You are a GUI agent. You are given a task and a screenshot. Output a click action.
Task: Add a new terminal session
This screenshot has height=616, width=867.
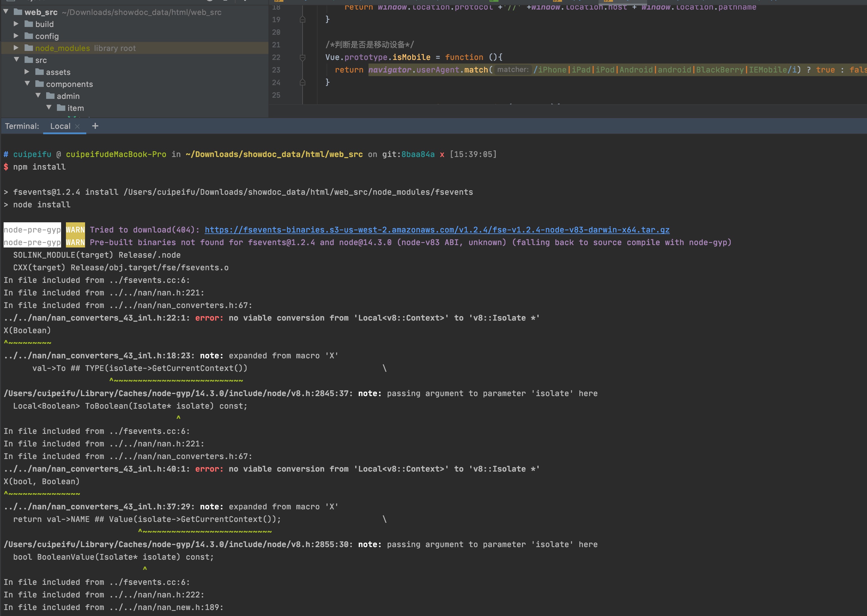click(x=95, y=126)
